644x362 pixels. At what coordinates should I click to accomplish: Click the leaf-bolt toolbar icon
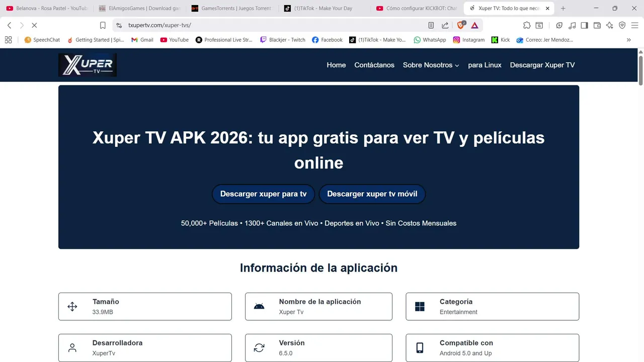tap(559, 25)
